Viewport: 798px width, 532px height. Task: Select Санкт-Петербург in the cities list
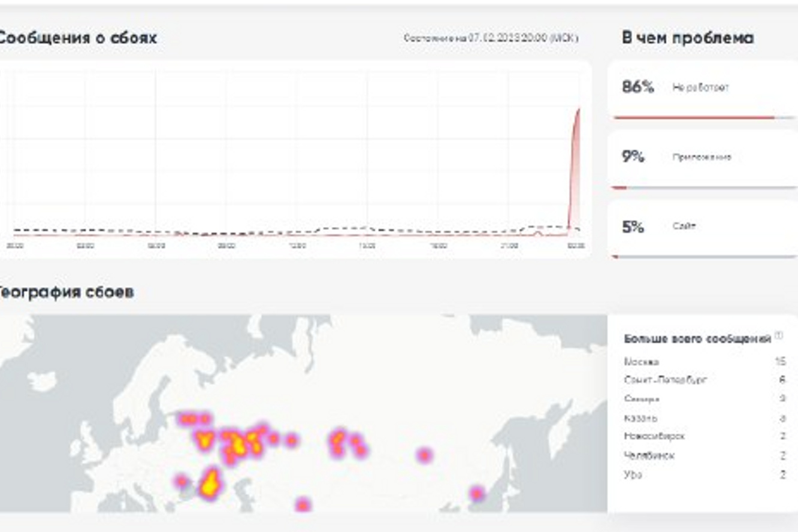tap(665, 380)
